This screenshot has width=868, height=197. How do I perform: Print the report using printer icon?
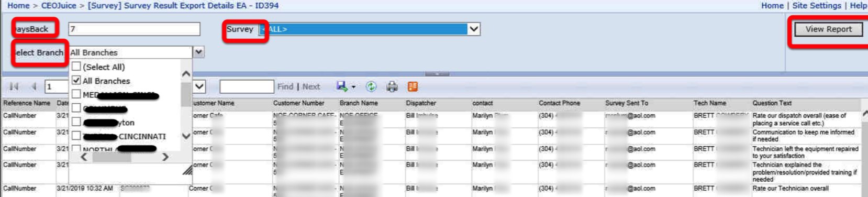392,86
